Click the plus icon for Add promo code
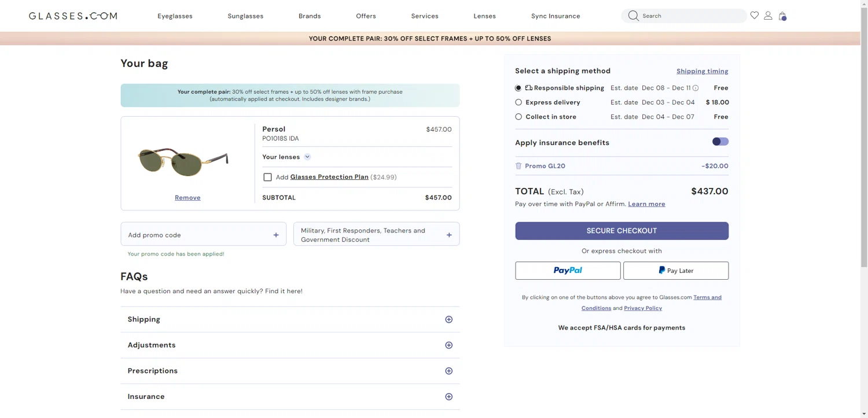The width and height of the screenshot is (868, 418). 276,235
